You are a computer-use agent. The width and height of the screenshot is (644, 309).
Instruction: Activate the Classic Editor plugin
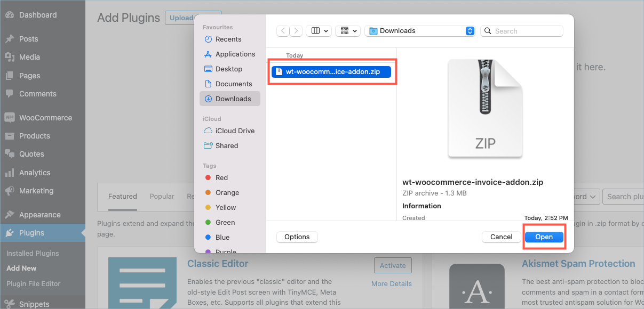click(393, 265)
